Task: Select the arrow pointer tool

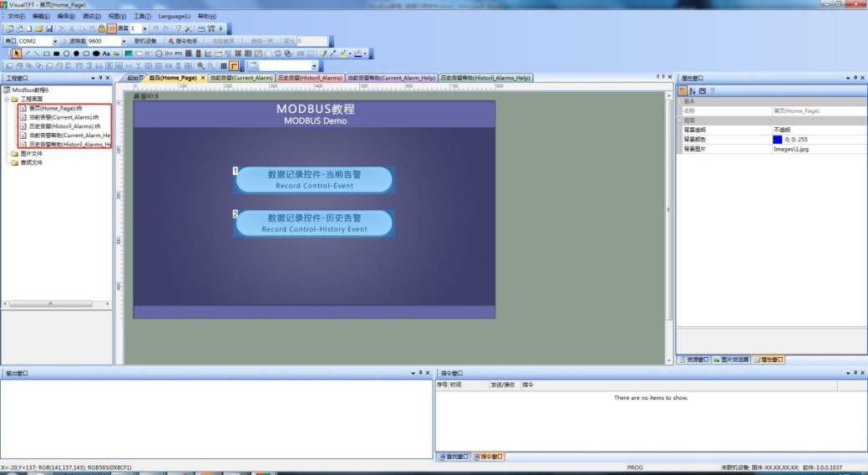Action: point(17,54)
